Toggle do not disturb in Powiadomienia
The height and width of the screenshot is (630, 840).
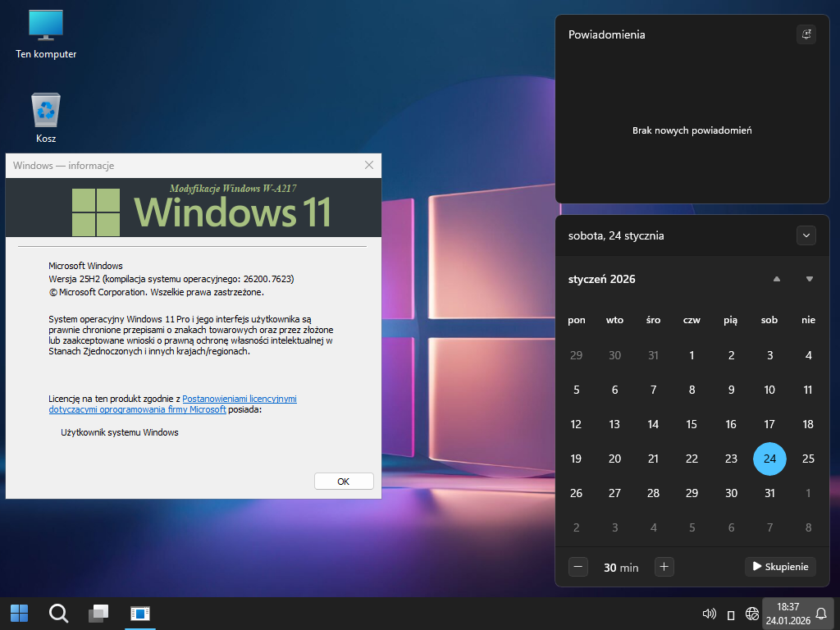[806, 34]
